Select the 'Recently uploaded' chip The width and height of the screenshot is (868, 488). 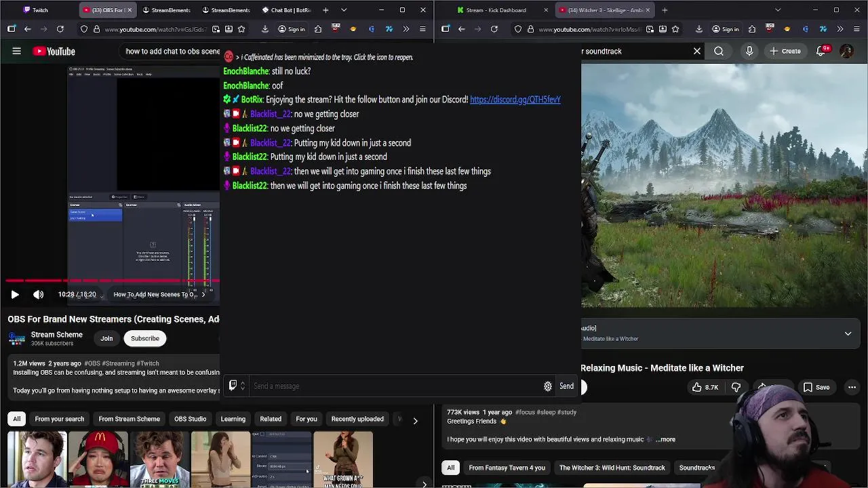(x=357, y=419)
